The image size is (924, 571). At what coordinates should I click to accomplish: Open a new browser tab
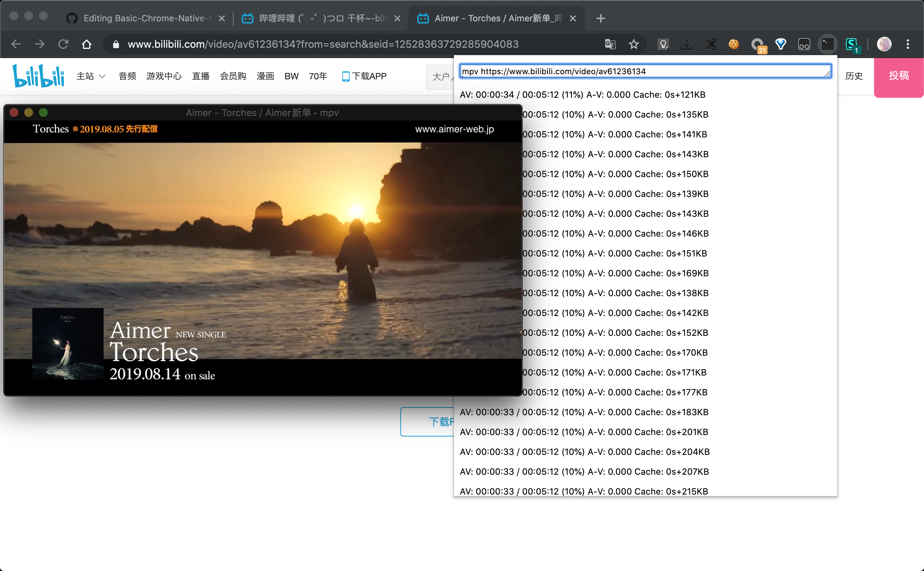point(600,18)
